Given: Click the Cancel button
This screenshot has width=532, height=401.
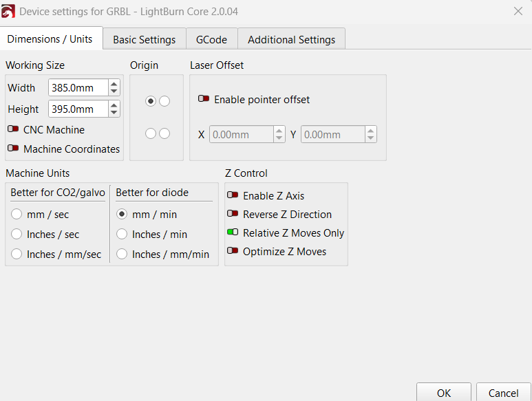Looking at the screenshot, I should click(x=503, y=393).
